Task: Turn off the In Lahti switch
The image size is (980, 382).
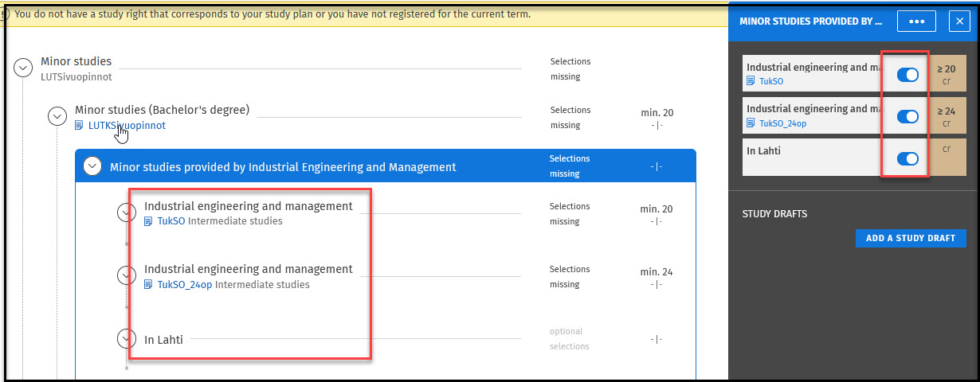Action: pos(907,159)
